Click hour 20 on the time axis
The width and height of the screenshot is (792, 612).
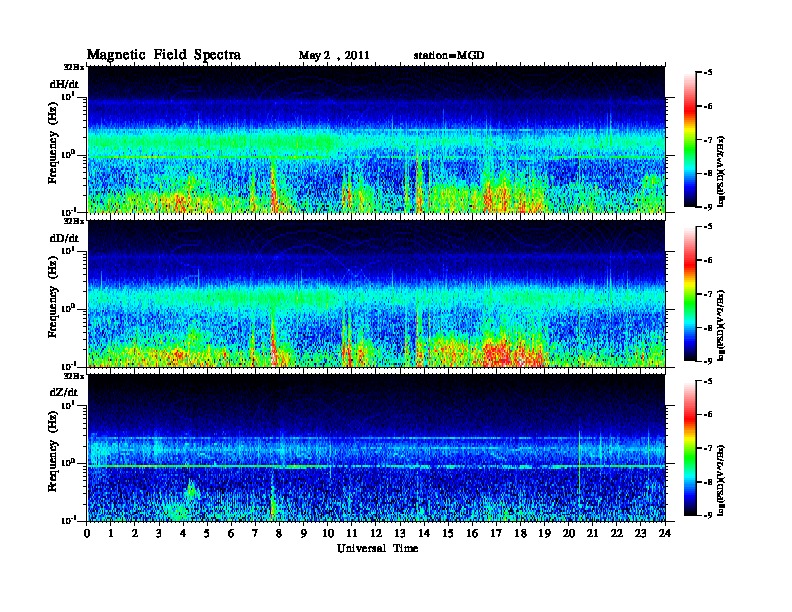pyautogui.click(x=568, y=533)
